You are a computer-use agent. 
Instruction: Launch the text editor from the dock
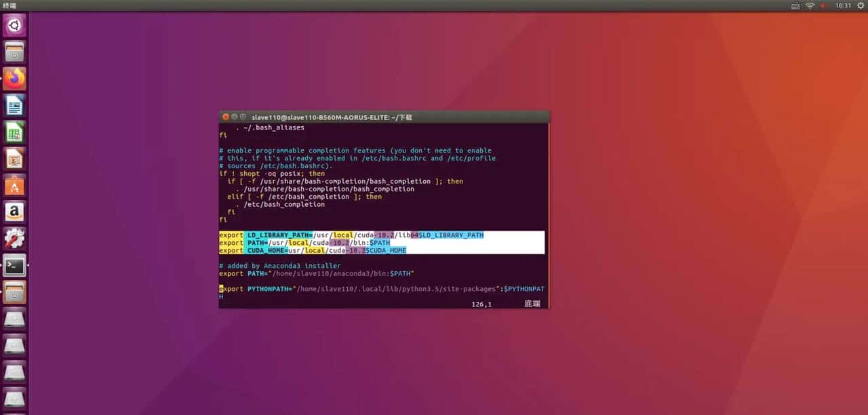pyautogui.click(x=15, y=105)
